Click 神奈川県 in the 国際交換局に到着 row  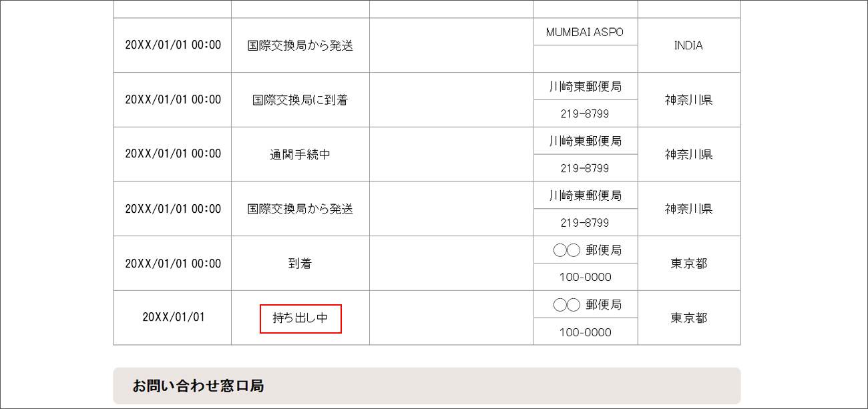[x=688, y=100]
